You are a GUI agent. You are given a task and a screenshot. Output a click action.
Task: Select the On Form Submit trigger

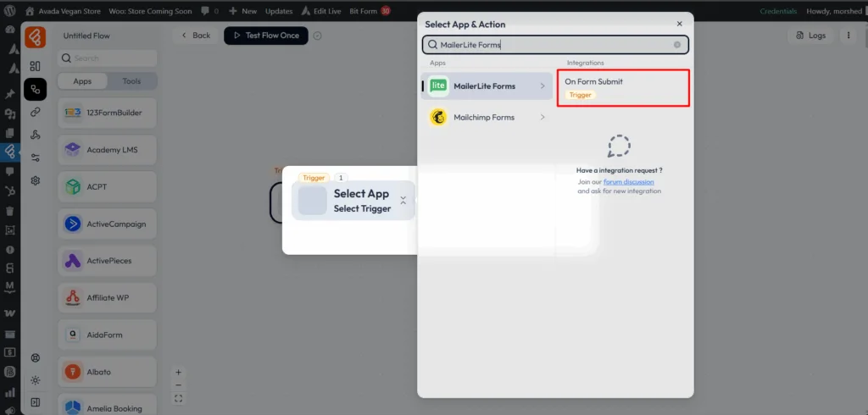pos(623,87)
